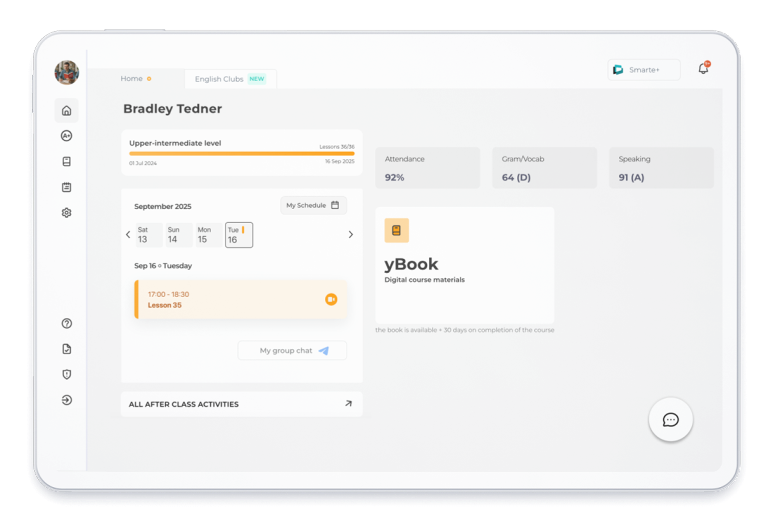Open the book materials sidebar icon

[67, 162]
